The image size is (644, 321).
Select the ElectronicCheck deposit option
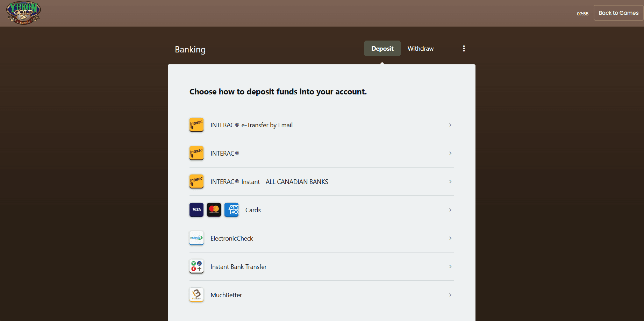pos(232,238)
